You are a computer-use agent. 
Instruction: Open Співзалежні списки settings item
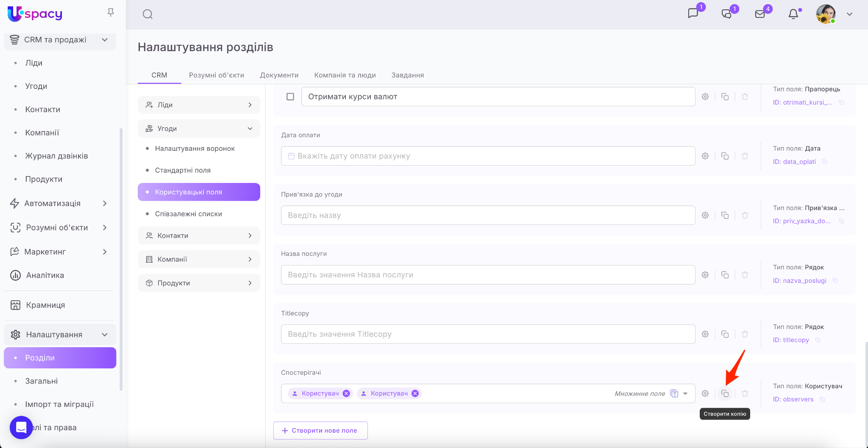[188, 214]
